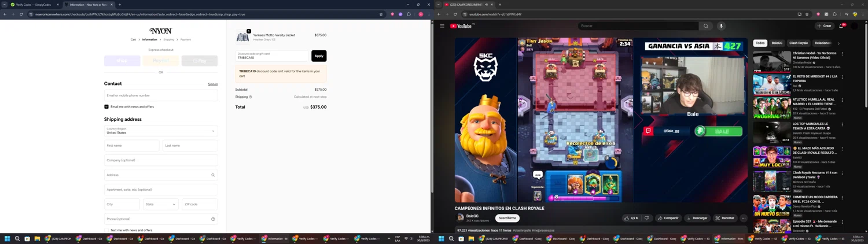Image resolution: width=868 pixels, height=244 pixels.
Task: Open options for Christian Nodal video
Action: coord(842,54)
